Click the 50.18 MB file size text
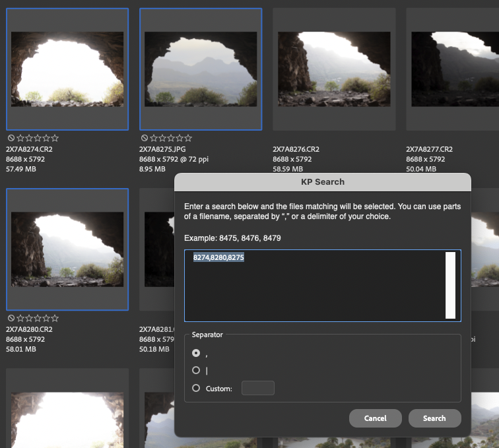 click(154, 349)
